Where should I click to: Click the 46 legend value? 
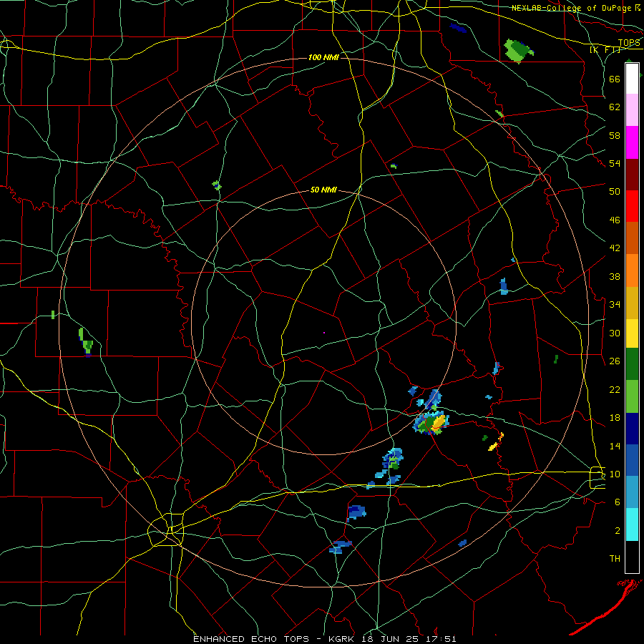click(x=615, y=220)
